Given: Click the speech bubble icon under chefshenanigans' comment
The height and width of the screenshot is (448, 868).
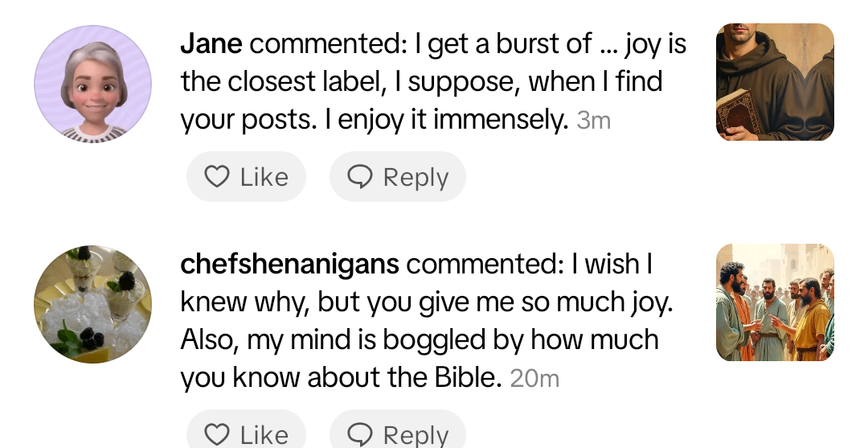Looking at the screenshot, I should [x=359, y=435].
